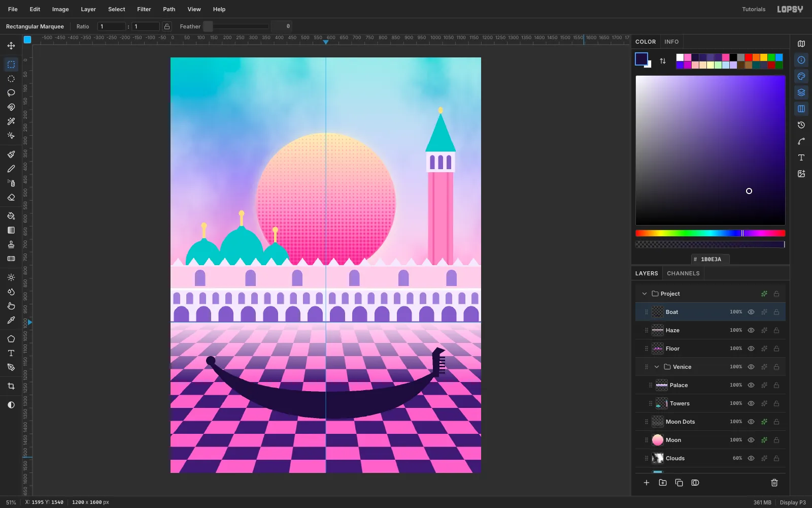Select the Magic Wand tool
812x508 pixels.
[x=11, y=121]
